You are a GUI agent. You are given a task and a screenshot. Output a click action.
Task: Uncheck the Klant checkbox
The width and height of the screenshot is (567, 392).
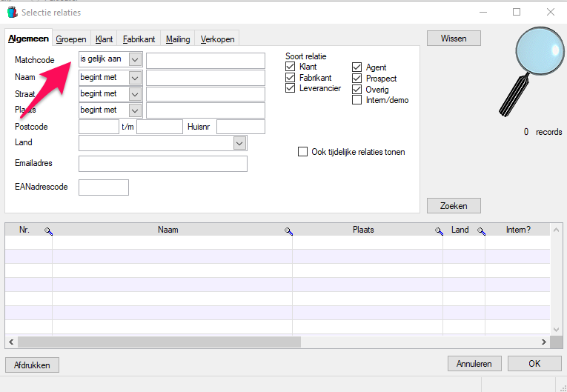(x=290, y=67)
